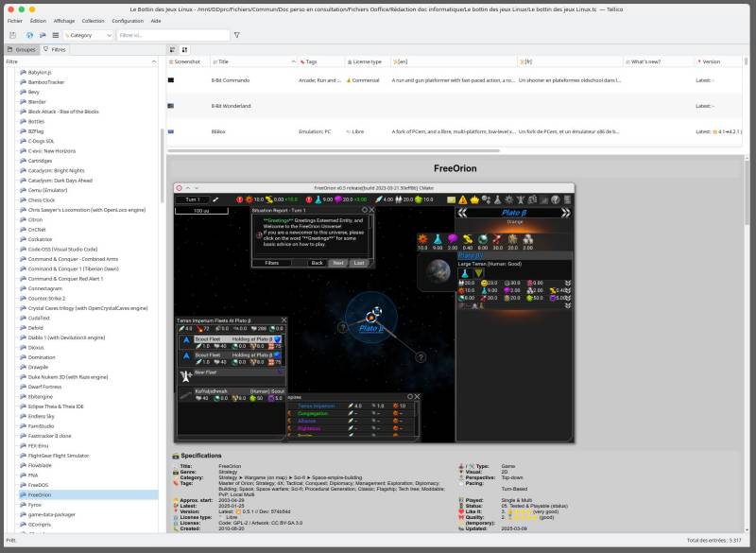The height and width of the screenshot is (553, 756).
Task: Sort by the Screenshot column header
Action: [x=187, y=61]
